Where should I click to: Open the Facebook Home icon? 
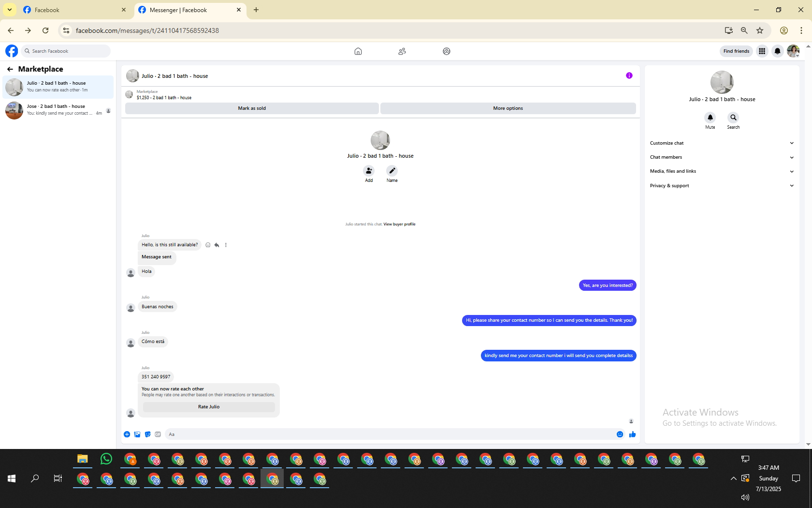pyautogui.click(x=358, y=51)
